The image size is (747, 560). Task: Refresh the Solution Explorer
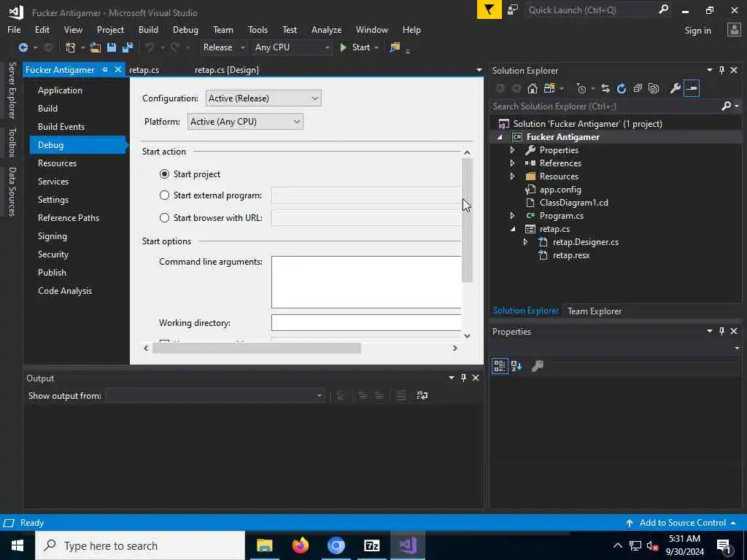[x=622, y=88]
